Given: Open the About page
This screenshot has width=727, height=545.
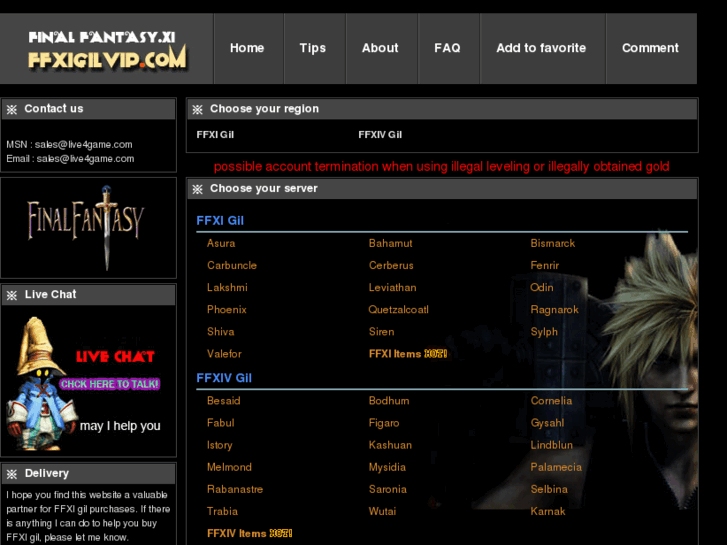Looking at the screenshot, I should point(380,48).
